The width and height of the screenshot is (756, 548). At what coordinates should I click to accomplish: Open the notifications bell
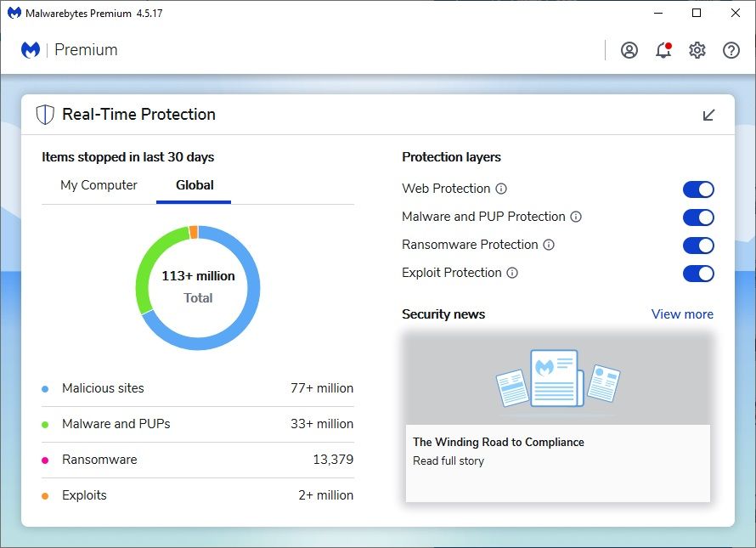[x=663, y=50]
